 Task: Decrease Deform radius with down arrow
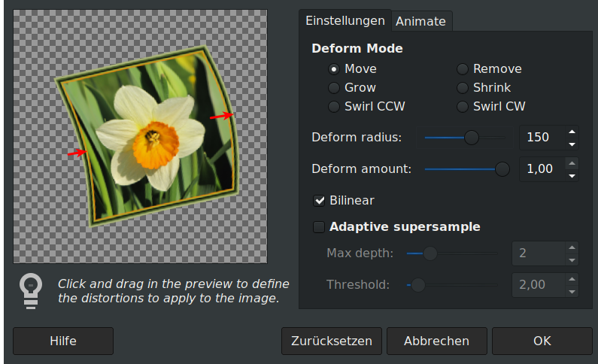pyautogui.click(x=572, y=144)
